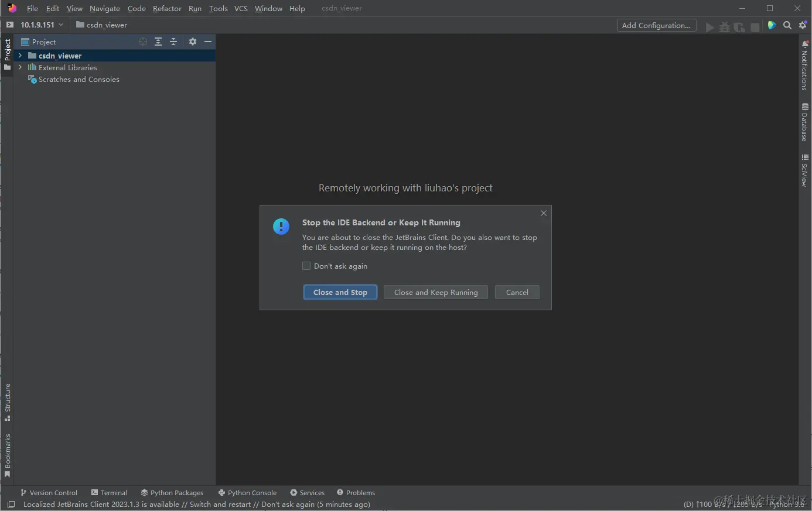Click tool window quick-access icon in status bar
Image resolution: width=812 pixels, height=511 pixels.
(x=11, y=505)
